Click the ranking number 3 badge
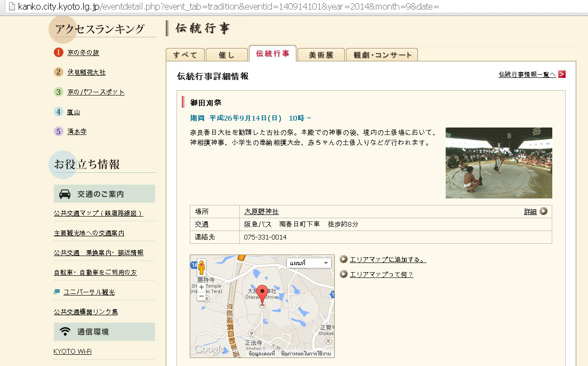This screenshot has height=366, width=588. point(59,92)
